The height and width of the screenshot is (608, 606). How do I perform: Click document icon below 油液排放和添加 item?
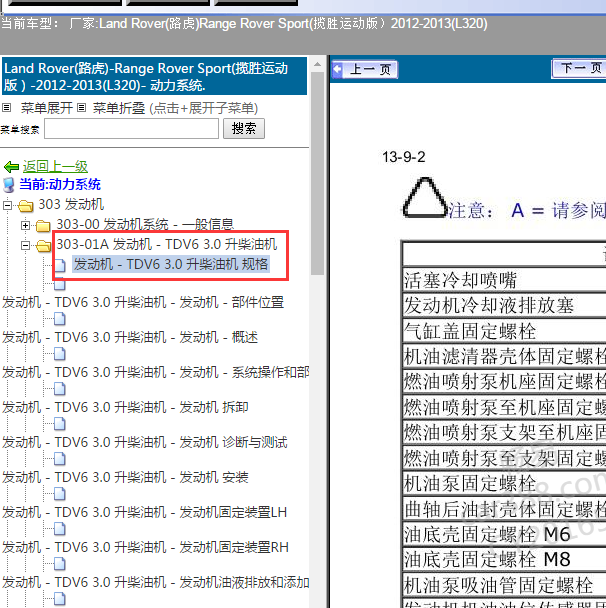tap(60, 599)
